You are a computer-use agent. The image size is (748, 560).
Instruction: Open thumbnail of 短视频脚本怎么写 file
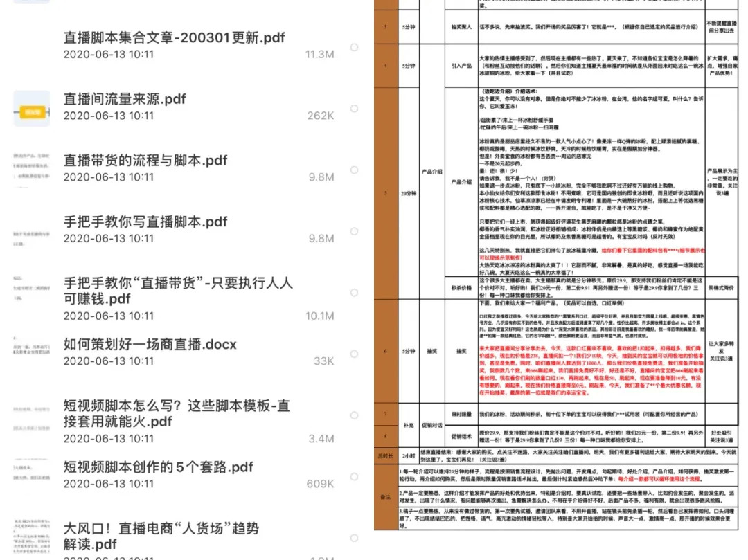coord(31,415)
